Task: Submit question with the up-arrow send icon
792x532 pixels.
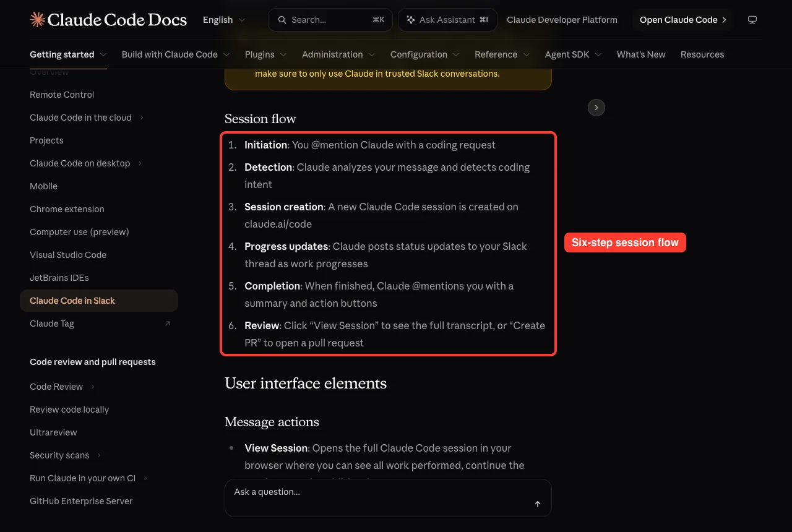Action: [538, 504]
